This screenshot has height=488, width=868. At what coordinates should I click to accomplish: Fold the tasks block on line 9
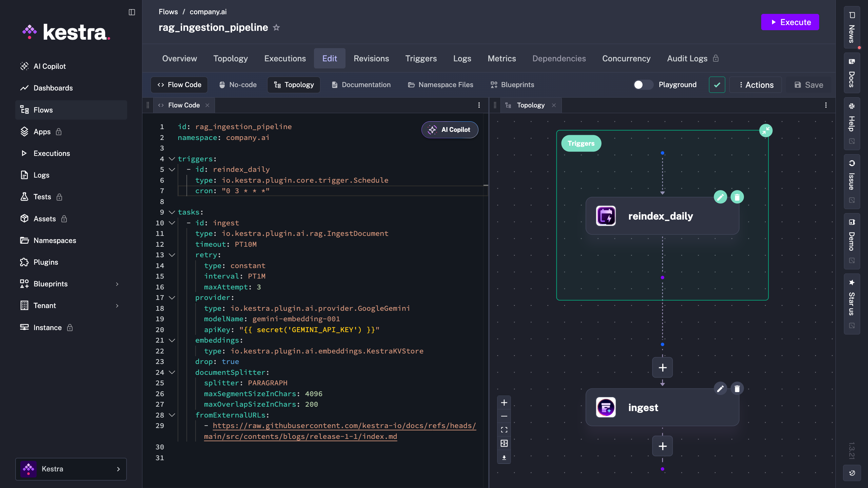[172, 212]
